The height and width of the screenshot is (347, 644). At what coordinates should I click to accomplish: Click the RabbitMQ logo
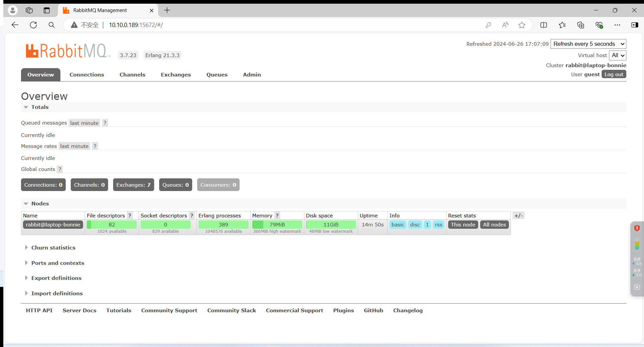pos(68,51)
